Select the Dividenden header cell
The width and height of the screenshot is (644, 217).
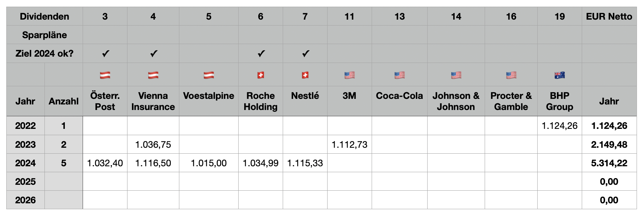pyautogui.click(x=44, y=16)
